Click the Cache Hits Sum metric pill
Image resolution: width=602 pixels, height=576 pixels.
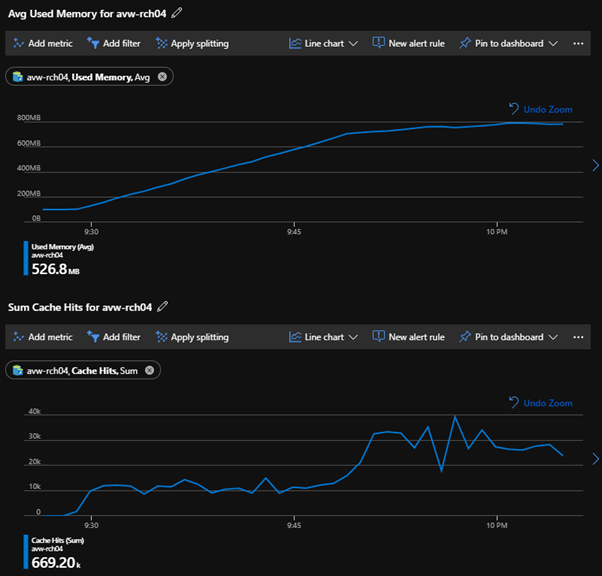pyautogui.click(x=80, y=370)
